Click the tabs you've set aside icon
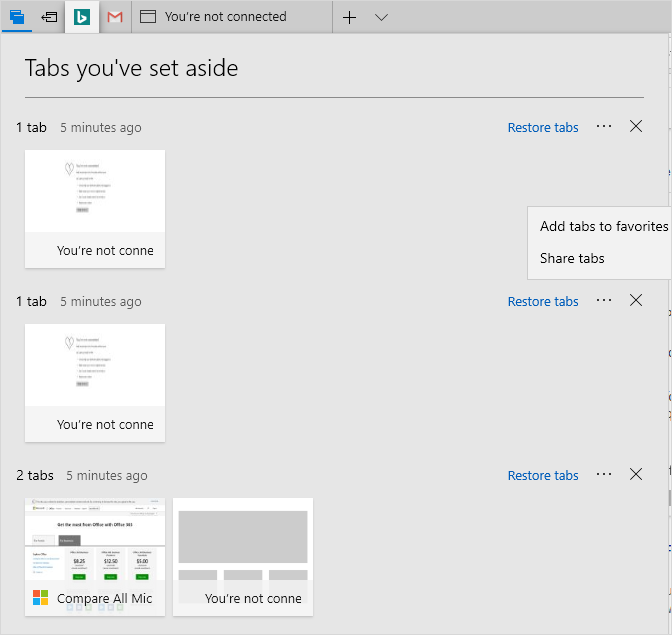Screen dimensions: 672x635 click(17, 17)
